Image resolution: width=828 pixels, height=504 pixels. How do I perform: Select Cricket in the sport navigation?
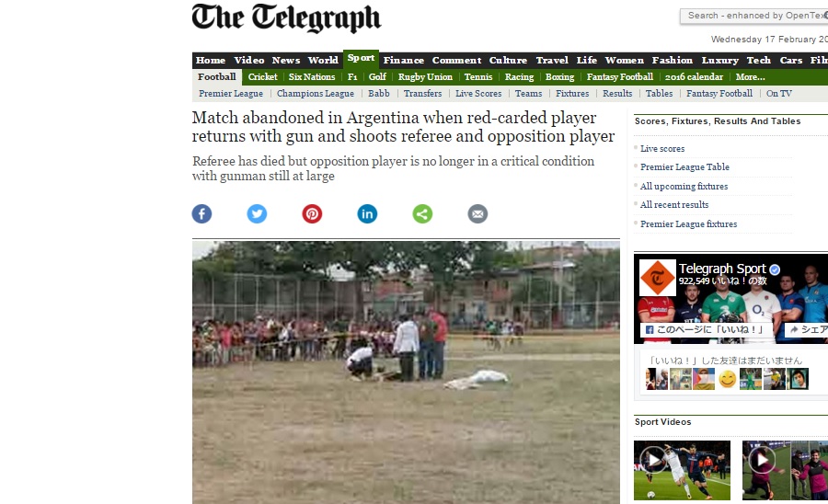pyautogui.click(x=262, y=77)
